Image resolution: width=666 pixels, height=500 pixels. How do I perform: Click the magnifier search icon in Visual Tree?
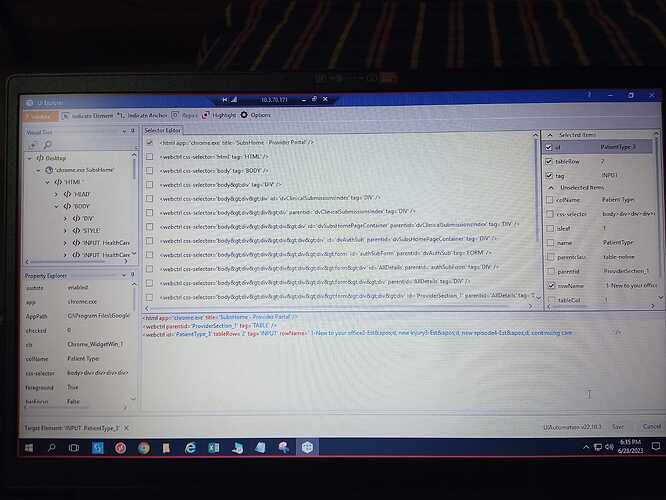pyautogui.click(x=48, y=145)
